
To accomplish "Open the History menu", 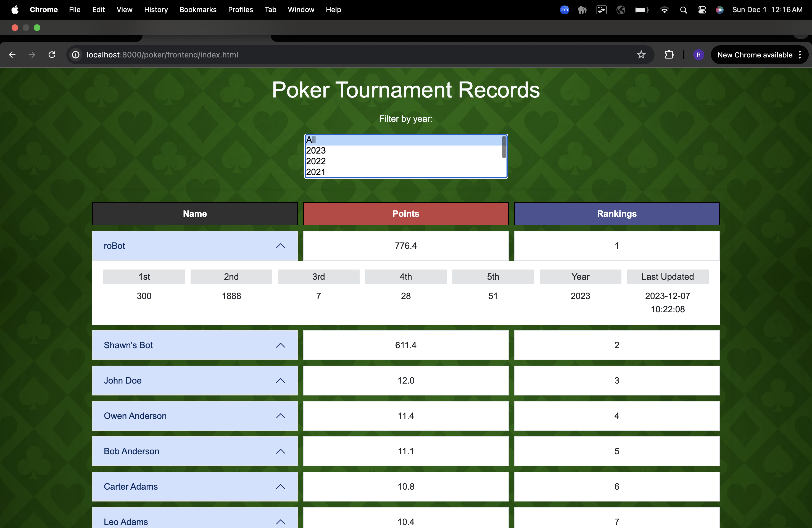I will point(156,10).
